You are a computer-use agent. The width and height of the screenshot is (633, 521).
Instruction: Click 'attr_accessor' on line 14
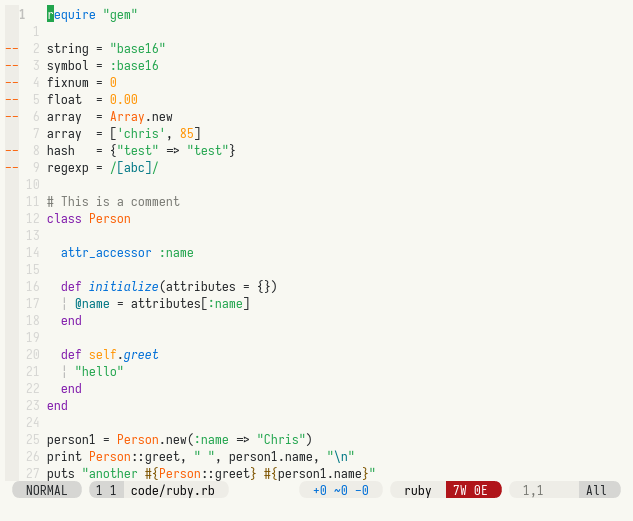tap(106, 253)
